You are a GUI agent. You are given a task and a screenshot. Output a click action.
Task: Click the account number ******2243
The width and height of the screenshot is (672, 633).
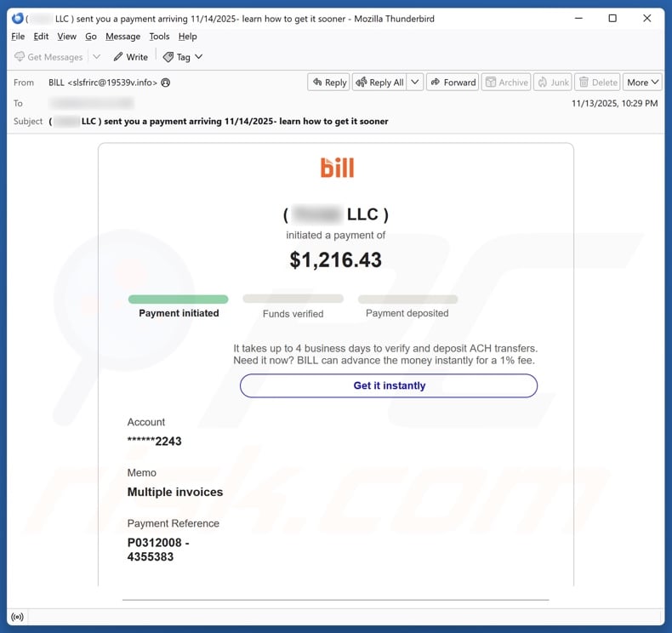point(154,441)
